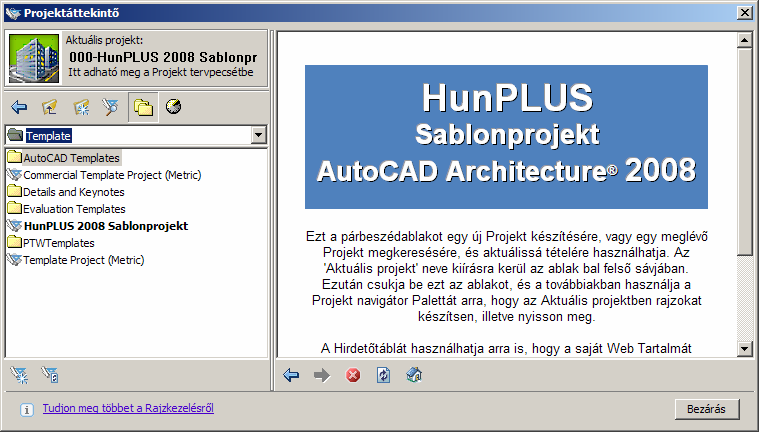Go forward in the bulletin board browser
Screen dimensions: 759x432
pos(322,375)
